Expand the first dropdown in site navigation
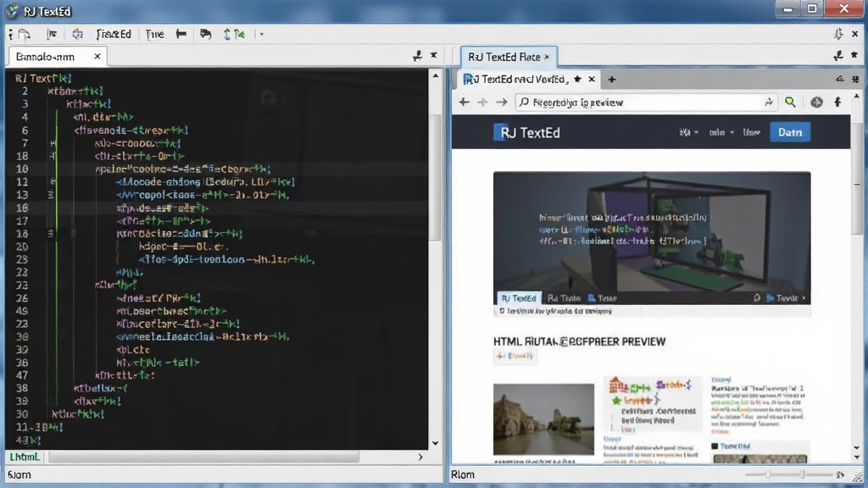The width and height of the screenshot is (868, 488). click(x=688, y=133)
